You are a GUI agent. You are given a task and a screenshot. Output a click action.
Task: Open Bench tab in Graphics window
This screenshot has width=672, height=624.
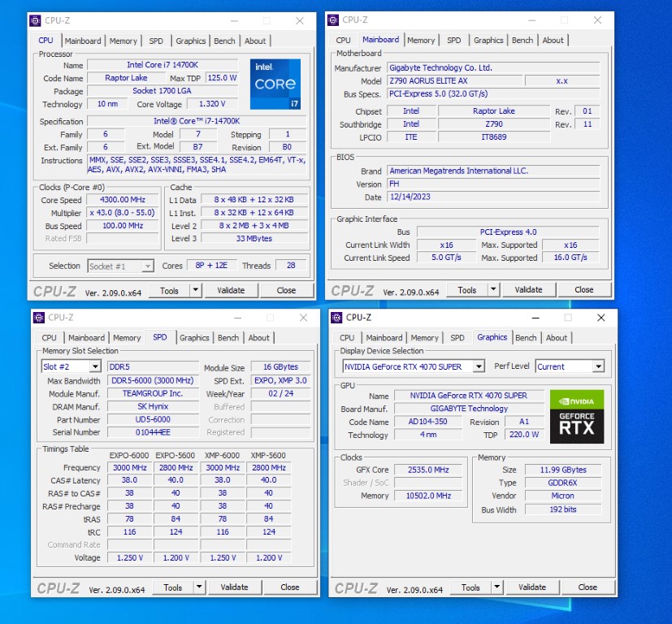click(x=526, y=338)
